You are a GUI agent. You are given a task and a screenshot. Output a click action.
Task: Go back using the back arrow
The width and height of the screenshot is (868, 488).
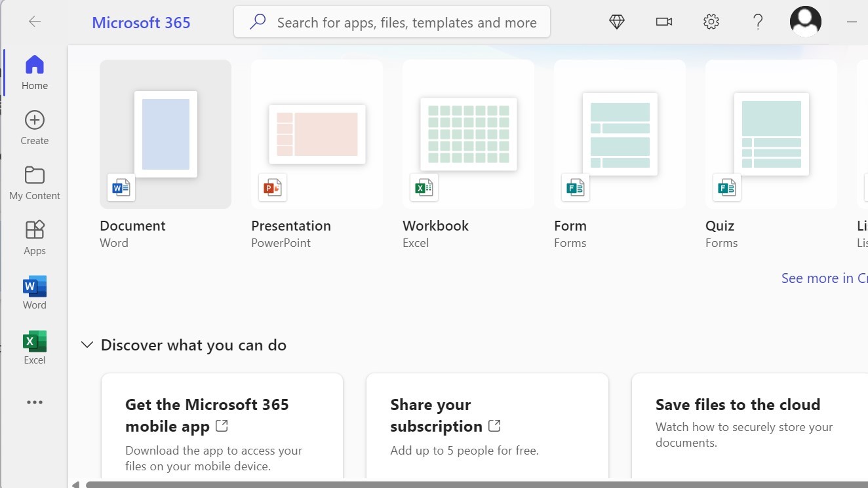click(x=35, y=22)
